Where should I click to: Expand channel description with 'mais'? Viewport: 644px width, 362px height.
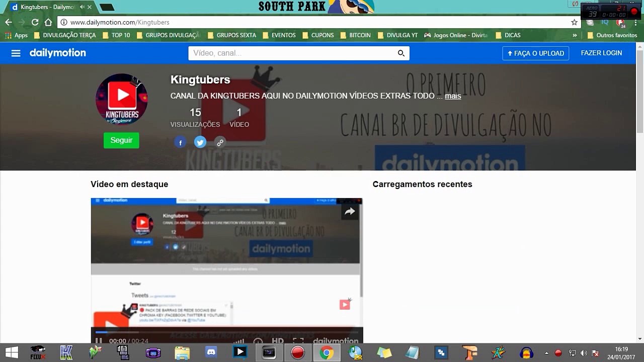pos(453,96)
